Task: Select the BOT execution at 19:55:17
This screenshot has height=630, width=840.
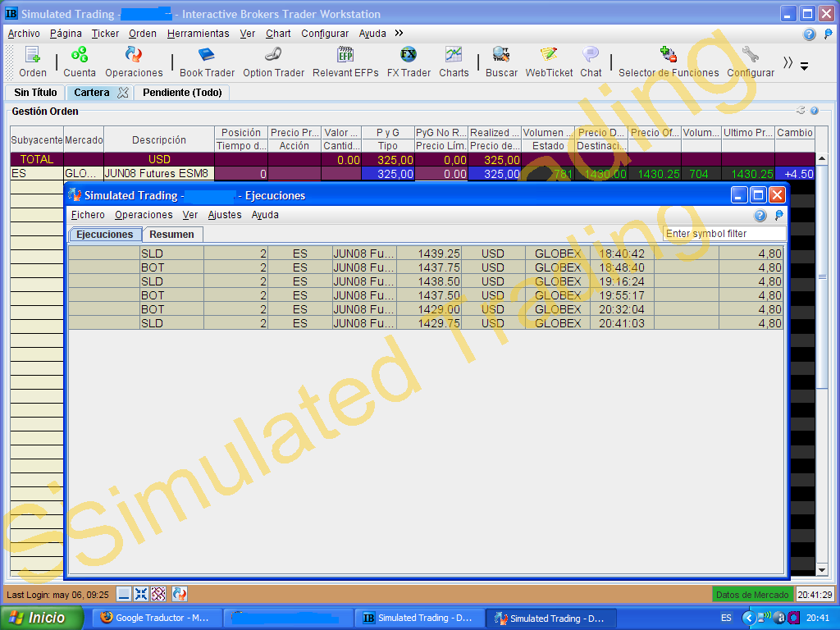Action: tap(426, 295)
